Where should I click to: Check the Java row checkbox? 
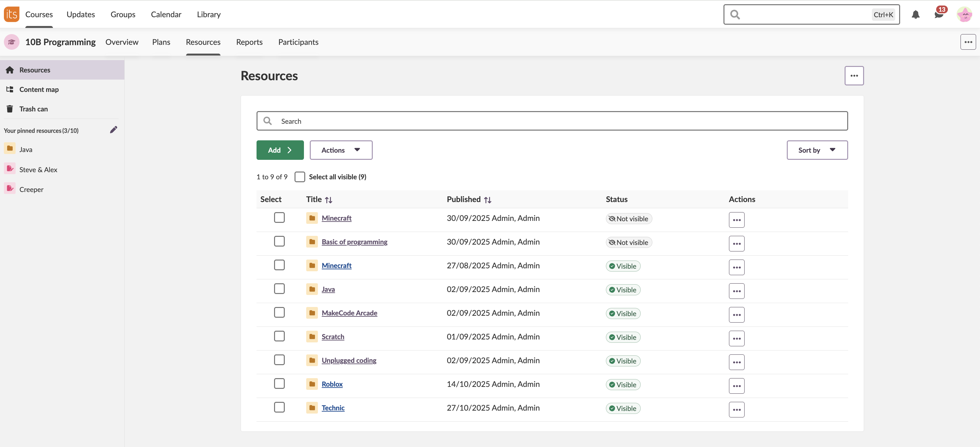coord(279,288)
